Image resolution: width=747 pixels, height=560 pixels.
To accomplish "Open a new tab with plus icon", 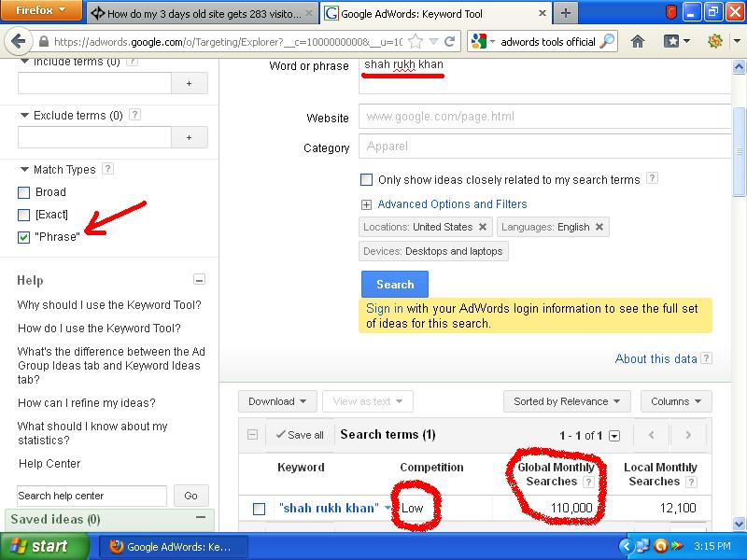I will tap(566, 13).
